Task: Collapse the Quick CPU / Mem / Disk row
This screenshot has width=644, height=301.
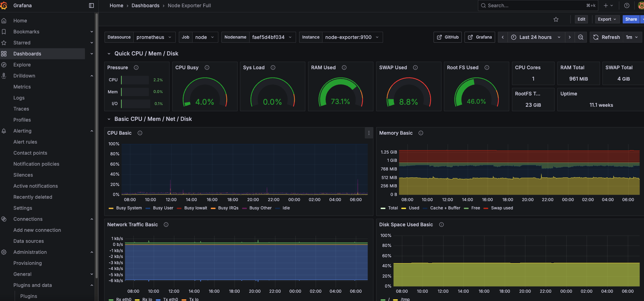Action: point(109,54)
